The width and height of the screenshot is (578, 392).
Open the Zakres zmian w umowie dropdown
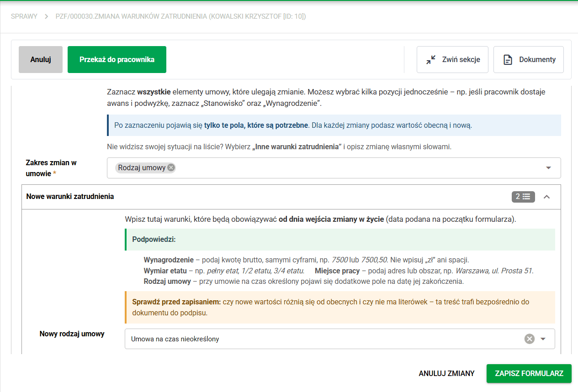tap(549, 168)
